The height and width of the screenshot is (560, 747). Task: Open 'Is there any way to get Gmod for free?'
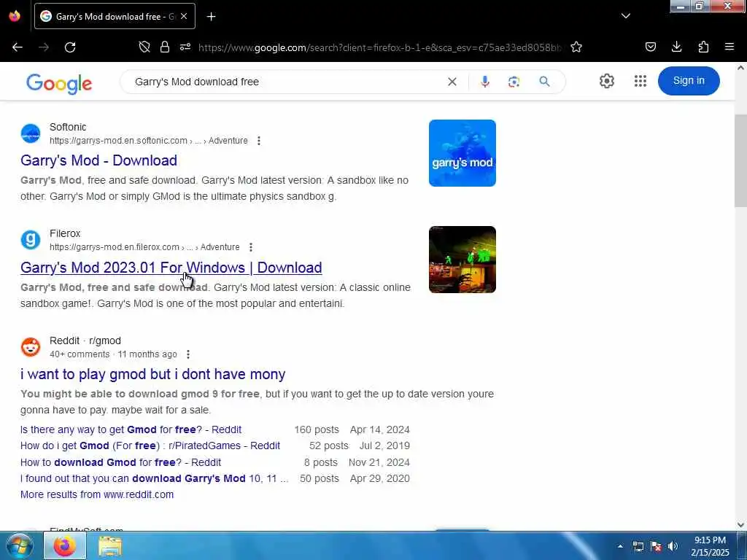(x=131, y=429)
